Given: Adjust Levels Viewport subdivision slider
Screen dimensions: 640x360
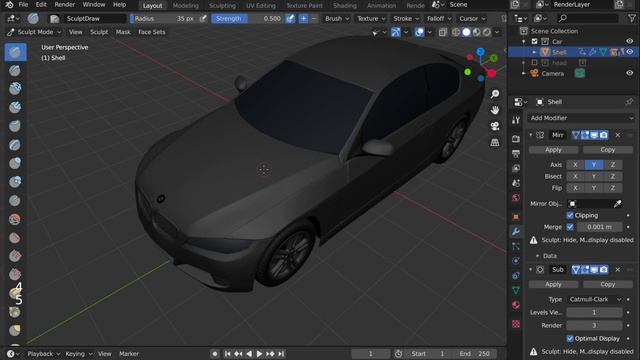Looking at the screenshot, I should tap(594, 312).
